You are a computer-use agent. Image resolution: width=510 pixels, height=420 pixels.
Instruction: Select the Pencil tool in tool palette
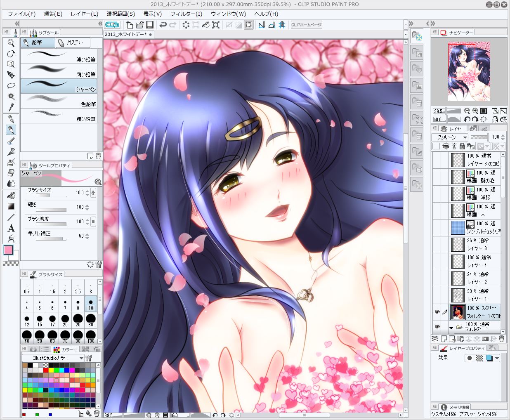tap(11, 130)
